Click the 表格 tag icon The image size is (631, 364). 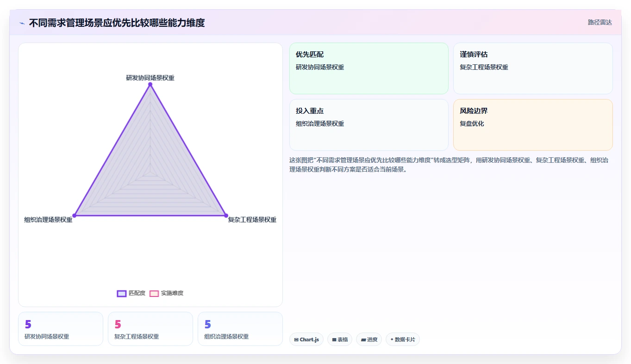pyautogui.click(x=334, y=339)
